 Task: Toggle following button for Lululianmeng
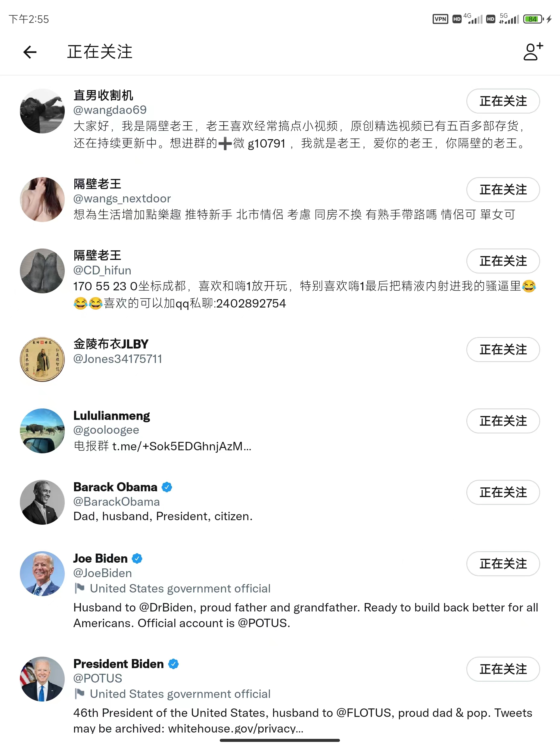[503, 421]
